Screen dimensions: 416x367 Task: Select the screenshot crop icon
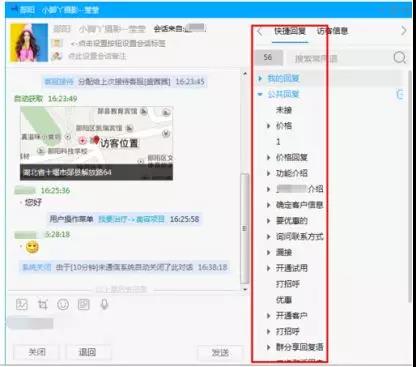click(43, 304)
